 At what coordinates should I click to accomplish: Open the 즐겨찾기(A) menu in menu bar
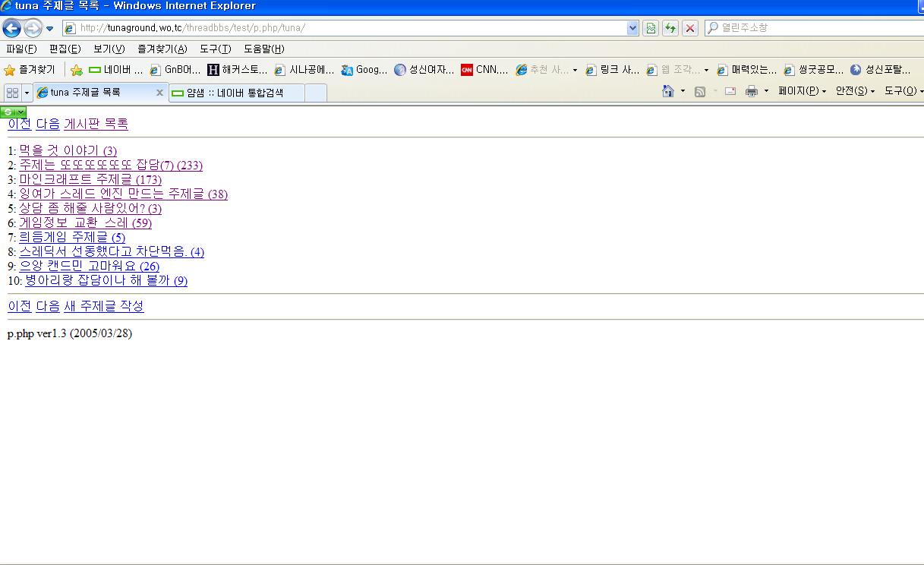162,49
